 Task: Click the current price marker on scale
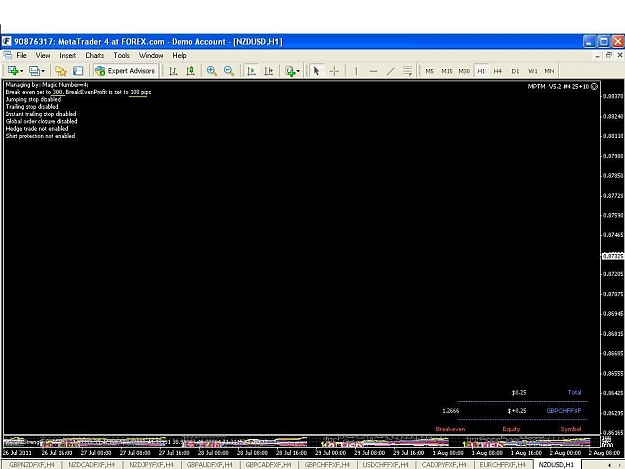pos(613,256)
